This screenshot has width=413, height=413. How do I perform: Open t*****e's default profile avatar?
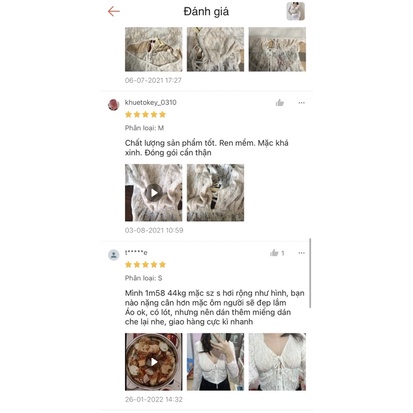[x=114, y=255]
